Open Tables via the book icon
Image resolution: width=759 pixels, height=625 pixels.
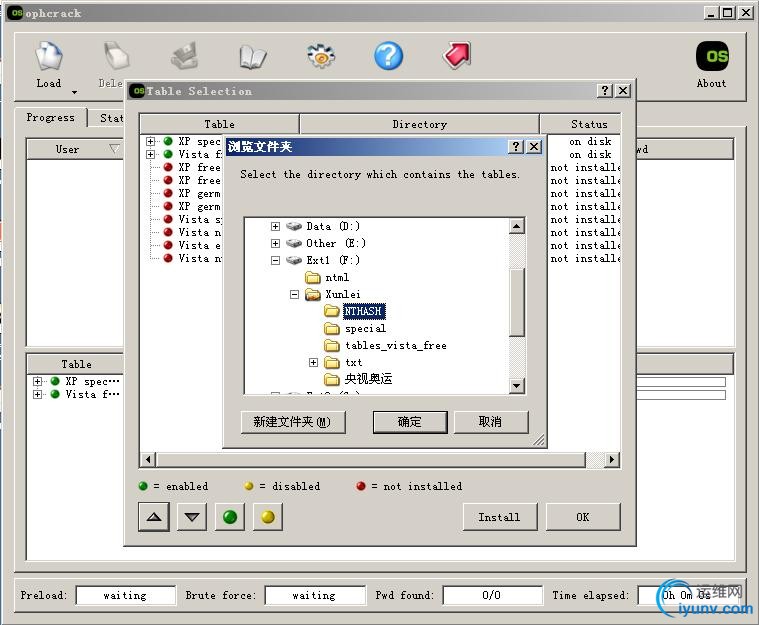pyautogui.click(x=253, y=57)
